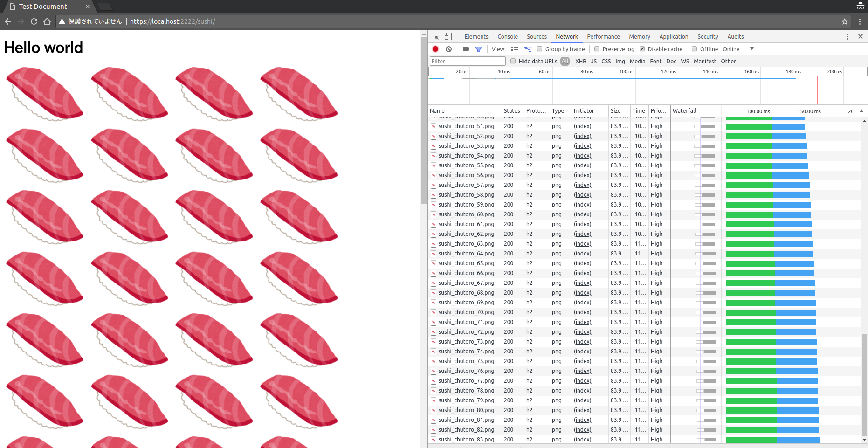Click the address bar URL
Screen dimensions: 868x448
click(172, 21)
